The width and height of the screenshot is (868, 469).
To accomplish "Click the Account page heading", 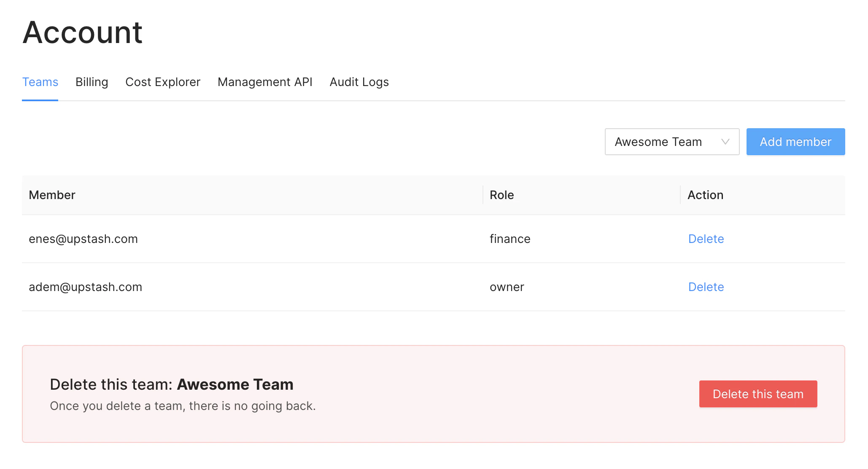I will click(x=83, y=32).
